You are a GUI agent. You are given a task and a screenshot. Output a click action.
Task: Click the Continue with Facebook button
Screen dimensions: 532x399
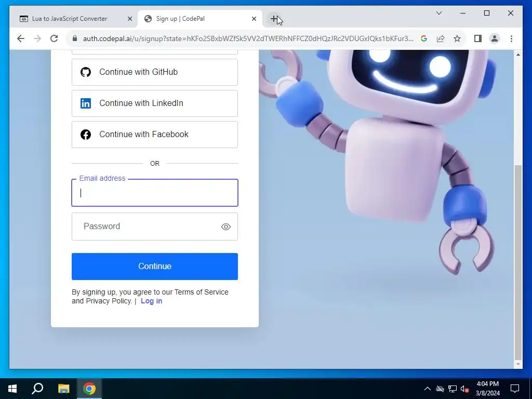click(x=155, y=135)
